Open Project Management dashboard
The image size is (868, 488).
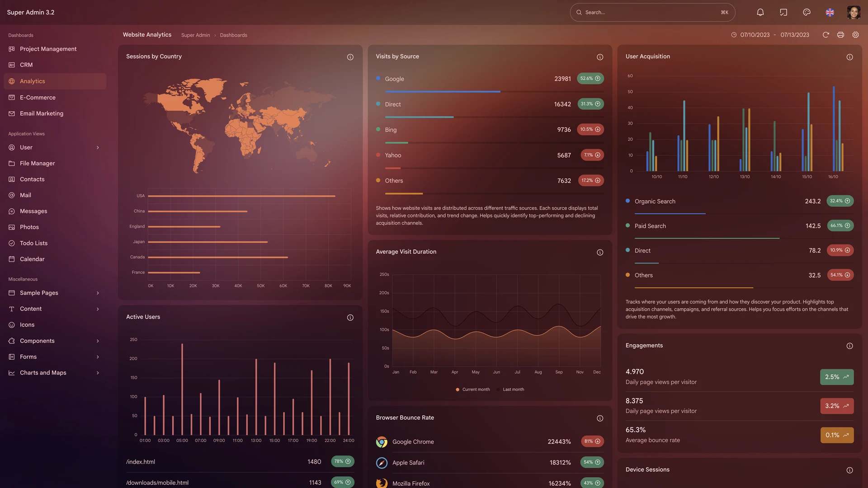[55, 49]
